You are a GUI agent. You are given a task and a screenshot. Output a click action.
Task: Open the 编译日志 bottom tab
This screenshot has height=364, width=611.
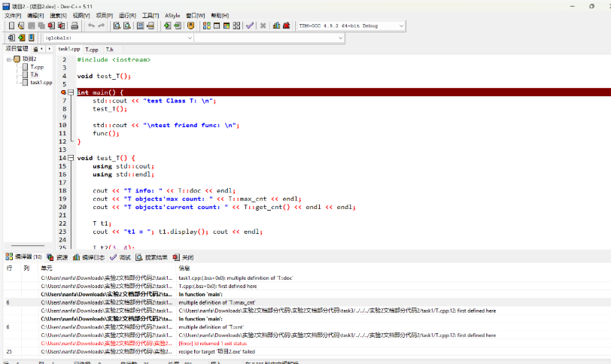pyautogui.click(x=89, y=257)
